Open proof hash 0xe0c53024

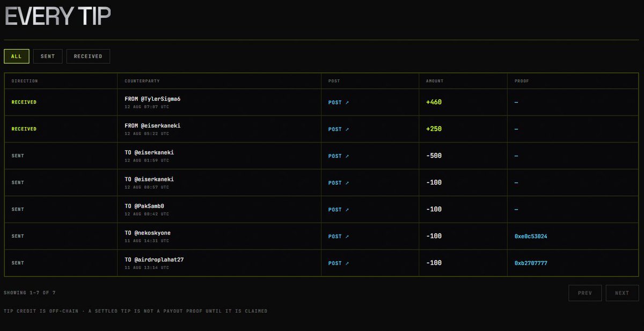[531, 236]
